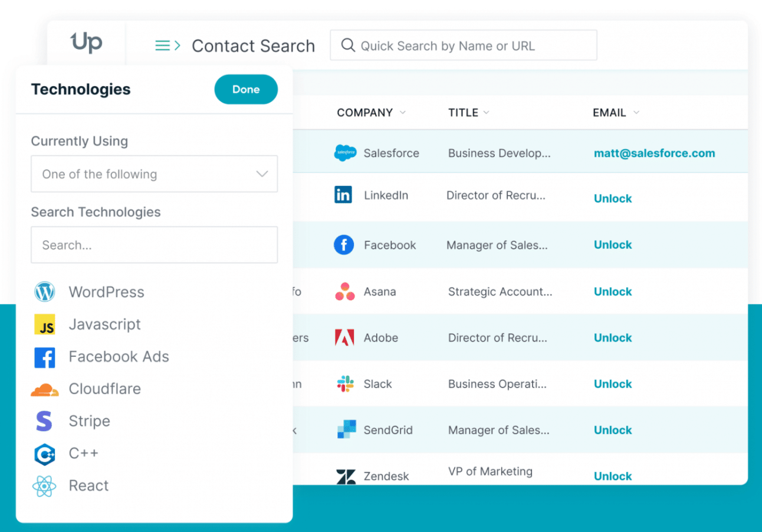The image size is (762, 532).
Task: Unlock the LinkedIn contact email
Action: click(x=613, y=199)
